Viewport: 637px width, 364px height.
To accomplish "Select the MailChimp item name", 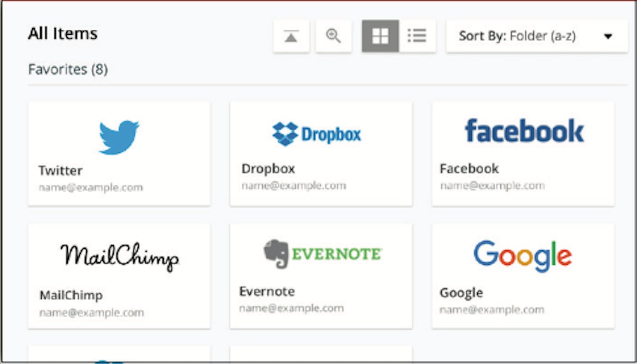I will (71, 295).
